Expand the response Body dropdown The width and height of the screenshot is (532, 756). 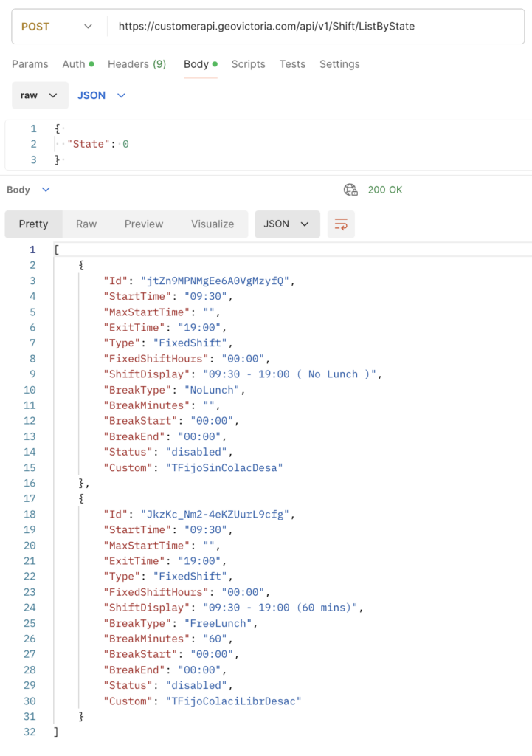tap(28, 190)
